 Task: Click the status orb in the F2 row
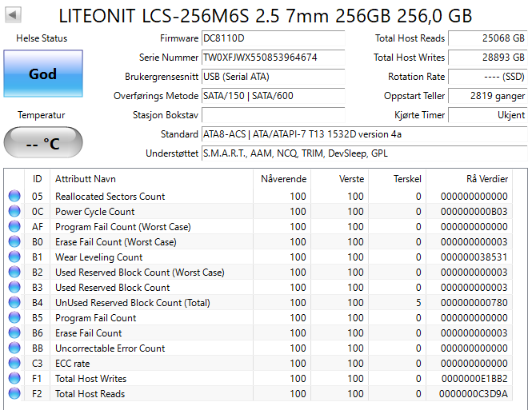(14, 394)
